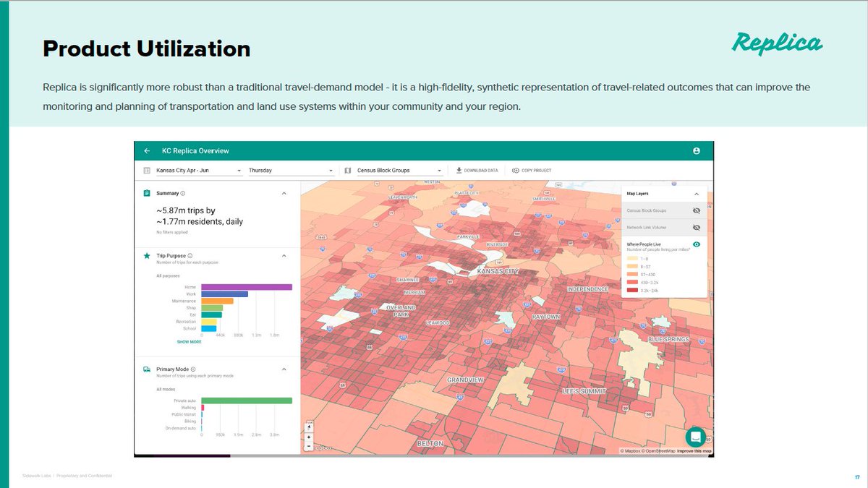The height and width of the screenshot is (488, 868).
Task: Show the Census Block Groups map layer
Action: tap(696, 210)
